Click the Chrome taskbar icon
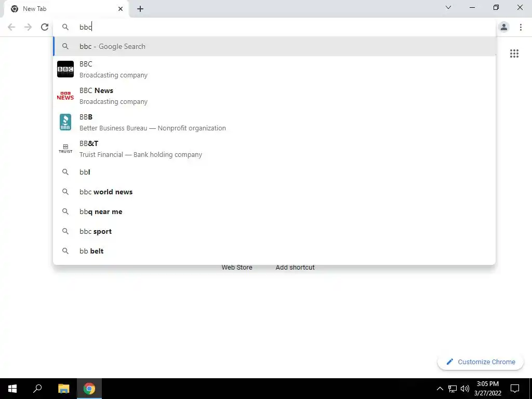The width and height of the screenshot is (532, 399). point(89,389)
